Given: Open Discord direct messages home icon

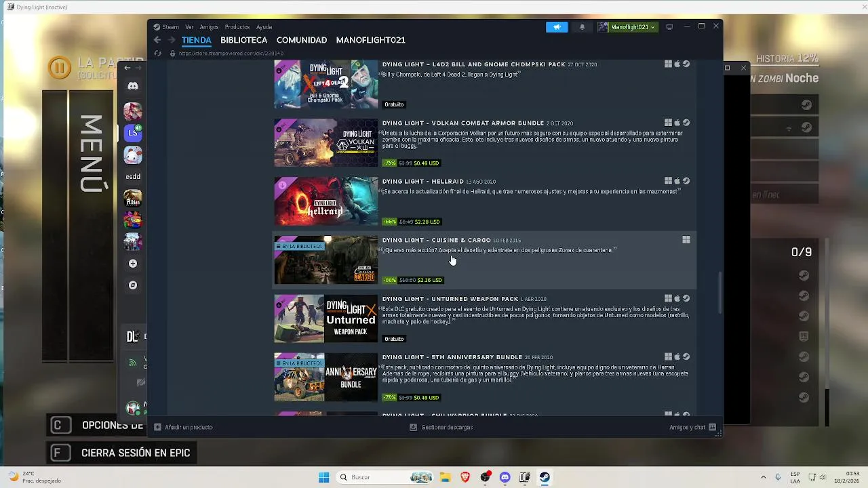Looking at the screenshot, I should 133,86.
